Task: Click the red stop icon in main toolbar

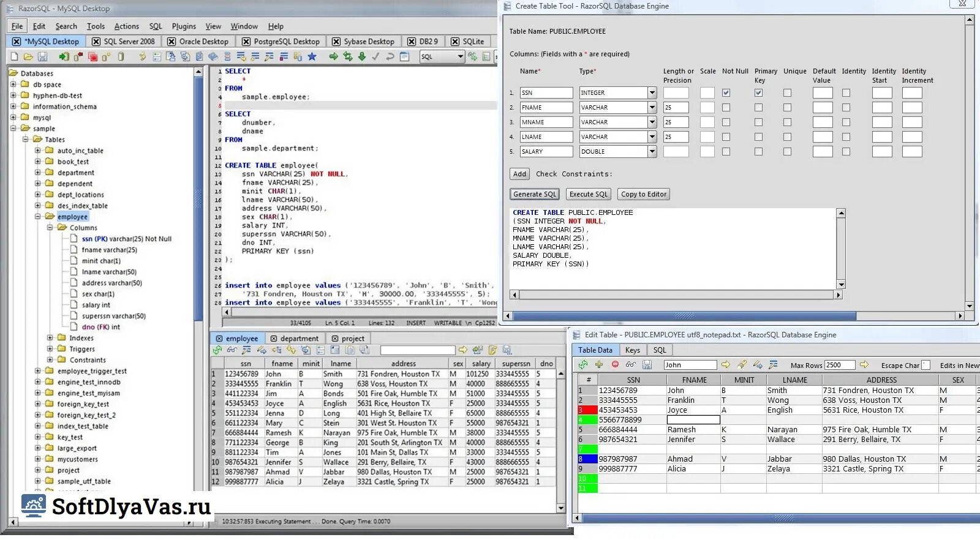Action: (92, 57)
